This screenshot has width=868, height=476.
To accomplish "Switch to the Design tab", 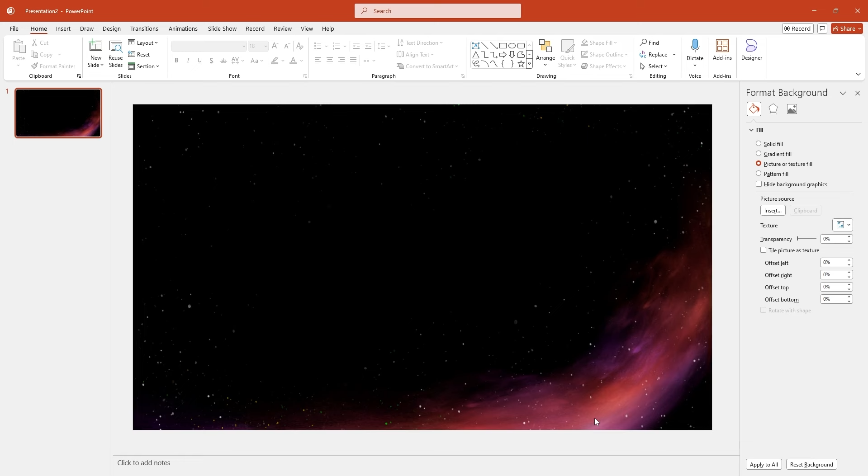I will (x=112, y=28).
